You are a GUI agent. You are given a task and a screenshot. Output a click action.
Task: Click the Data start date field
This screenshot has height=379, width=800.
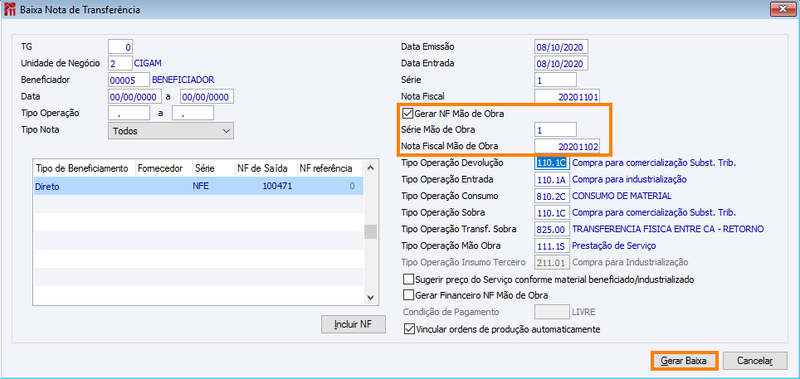click(x=135, y=96)
